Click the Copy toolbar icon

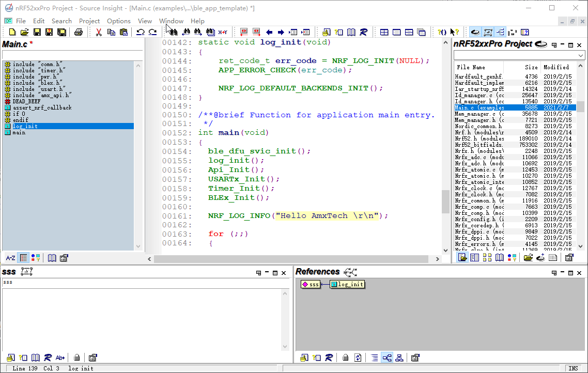point(111,32)
